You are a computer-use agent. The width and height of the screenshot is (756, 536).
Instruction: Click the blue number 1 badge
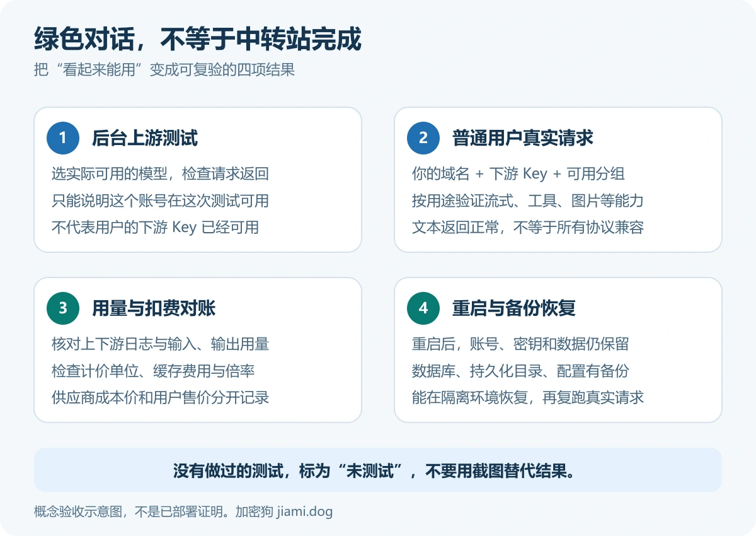[x=63, y=138]
